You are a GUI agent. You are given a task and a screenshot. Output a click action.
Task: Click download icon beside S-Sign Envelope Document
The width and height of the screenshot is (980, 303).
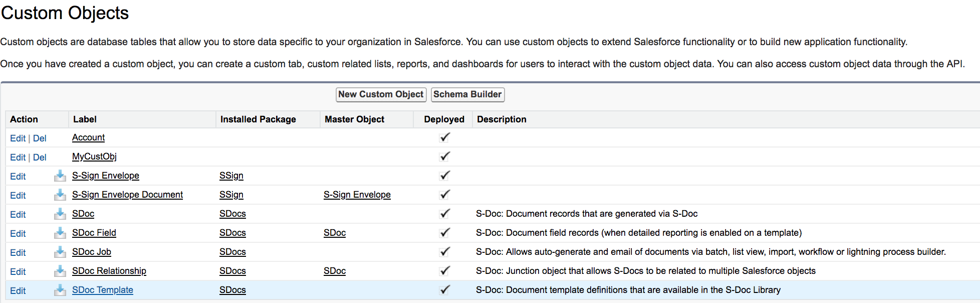[60, 195]
